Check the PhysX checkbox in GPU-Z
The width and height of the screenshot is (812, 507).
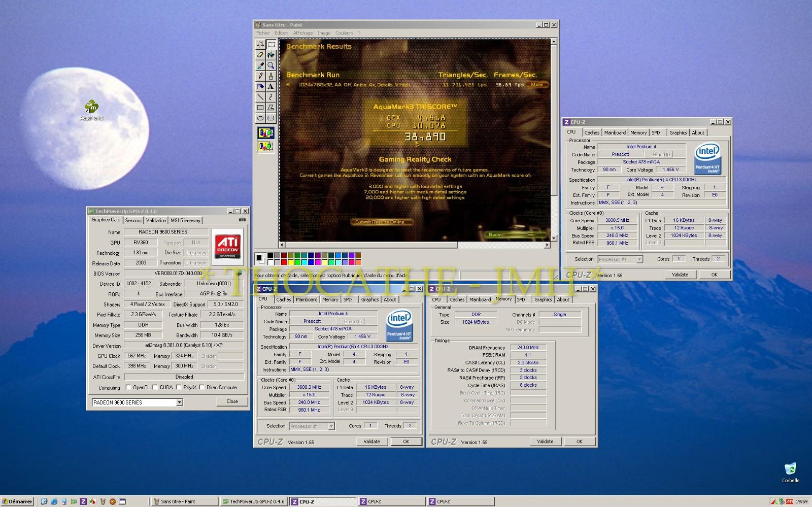[x=179, y=388]
